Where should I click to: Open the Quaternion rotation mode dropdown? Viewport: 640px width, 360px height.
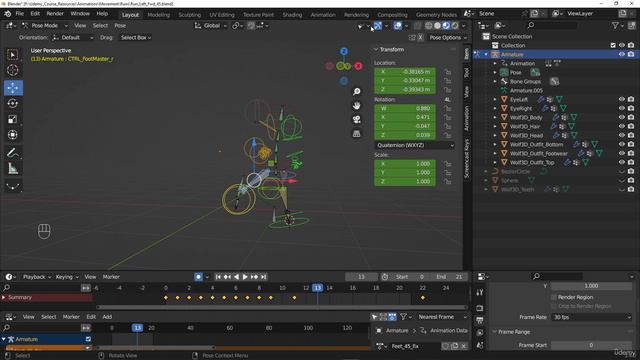tap(414, 145)
